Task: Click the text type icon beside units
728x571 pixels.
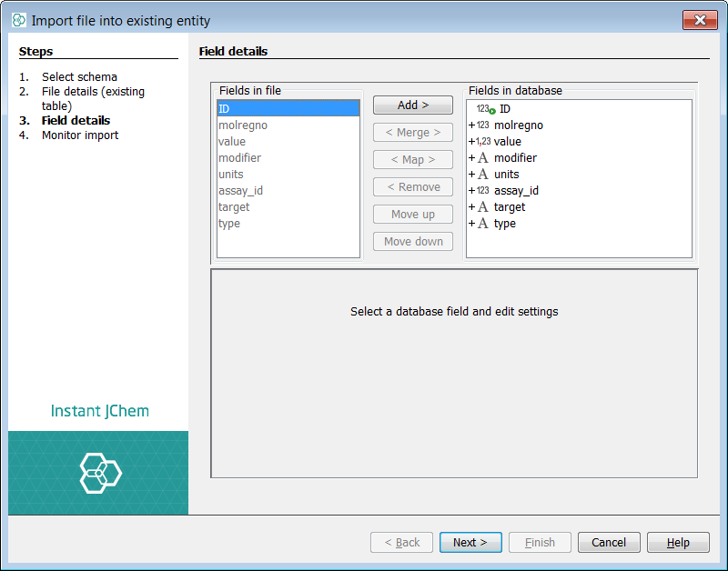Action: 483,175
